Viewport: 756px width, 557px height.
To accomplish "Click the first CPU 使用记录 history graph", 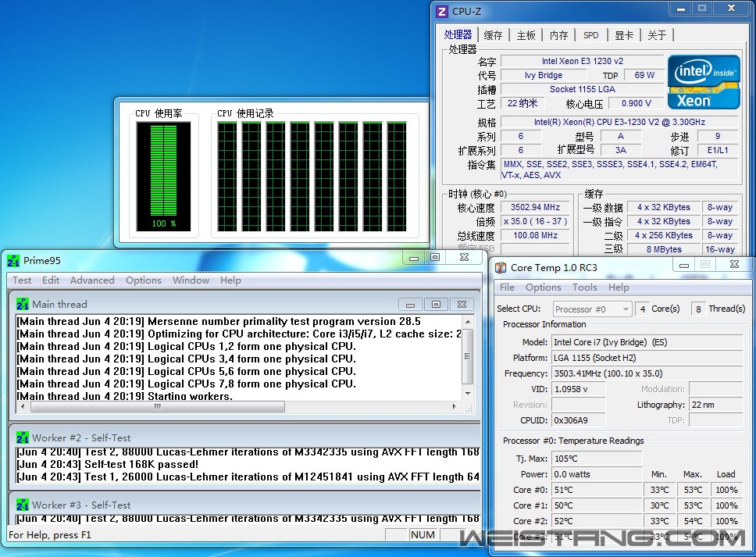I will coord(227,177).
